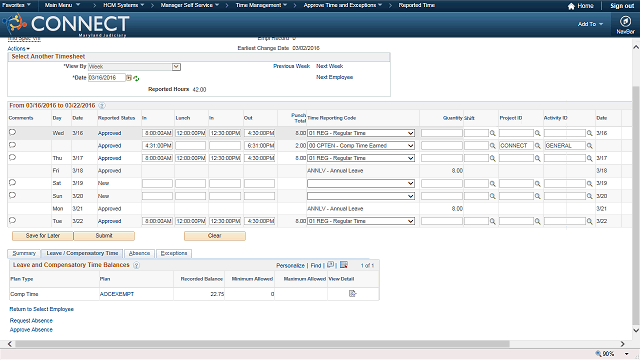Open Time Reporting Code dropdown for Sat 3/19
The height and width of the screenshot is (360, 640).
coord(361,184)
